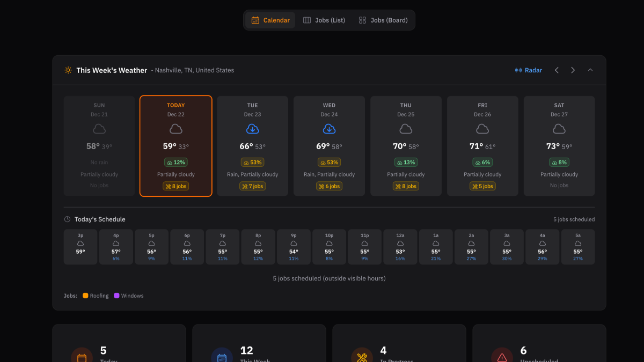Click the cloud icon on Saturday's forecast card
644x362 pixels.
tap(559, 129)
